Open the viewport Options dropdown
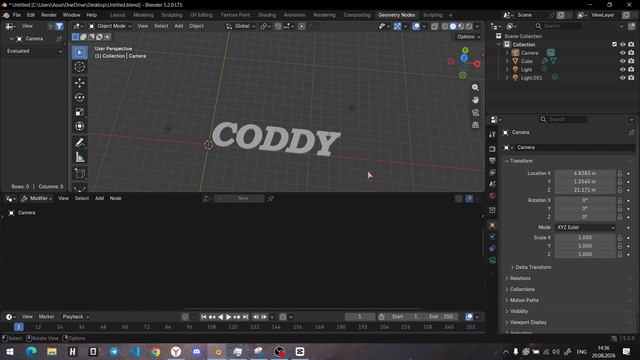The width and height of the screenshot is (640, 360). coord(468,37)
